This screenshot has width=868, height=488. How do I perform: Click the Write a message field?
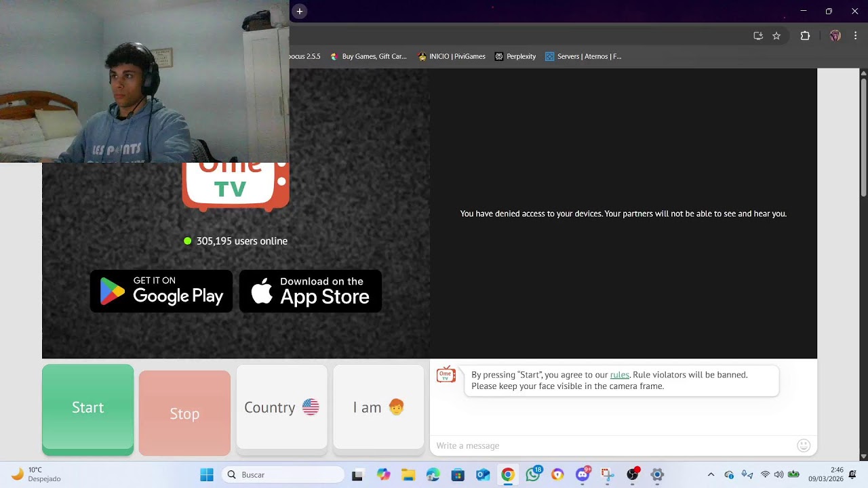[x=613, y=445]
